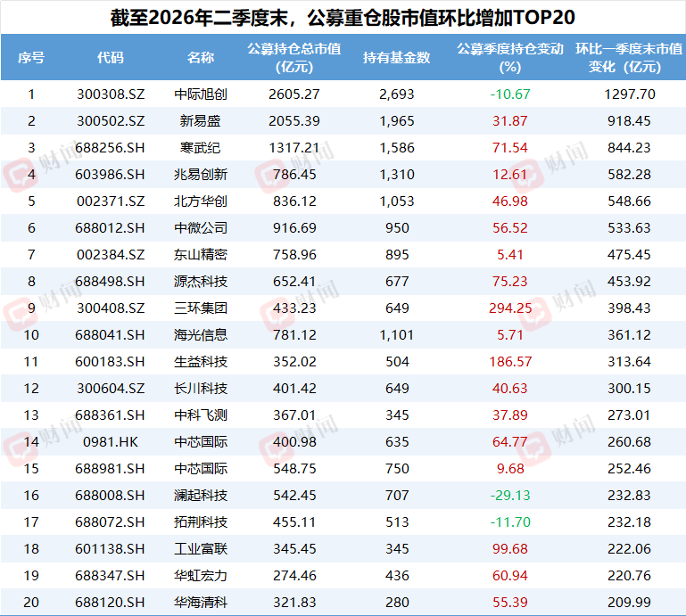This screenshot has height=616, width=686.
Task: Click the name 源杰科技
Action: pos(201,281)
